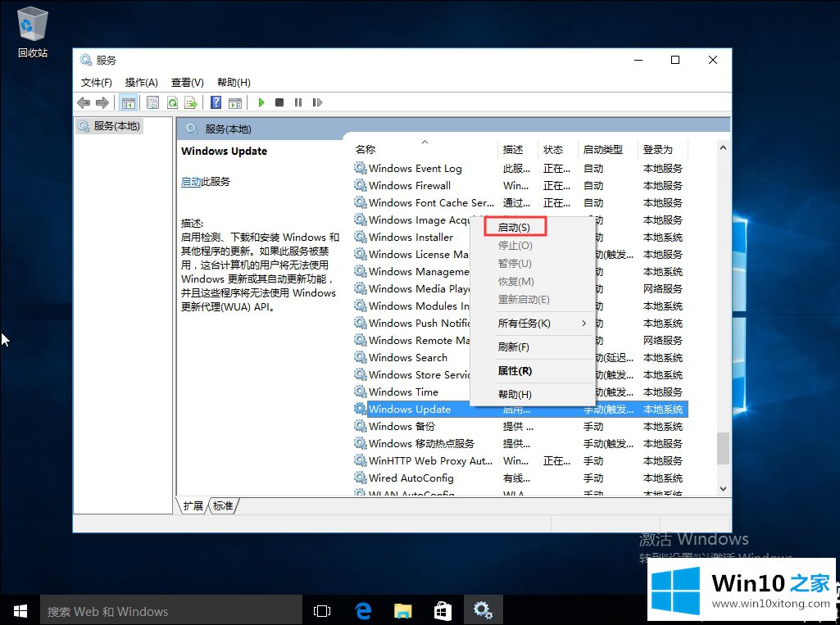
Task: Select the Windows Modules Installer row
Action: tap(411, 306)
